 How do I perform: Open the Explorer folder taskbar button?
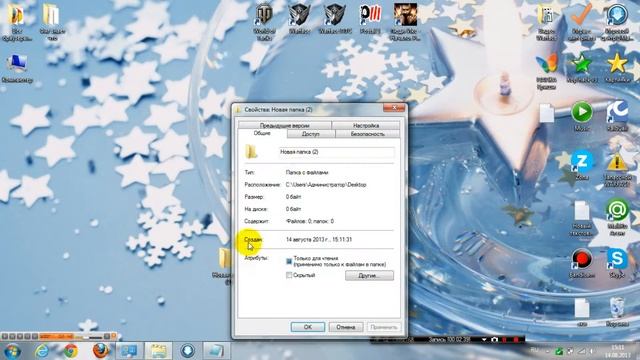[x=158, y=351]
